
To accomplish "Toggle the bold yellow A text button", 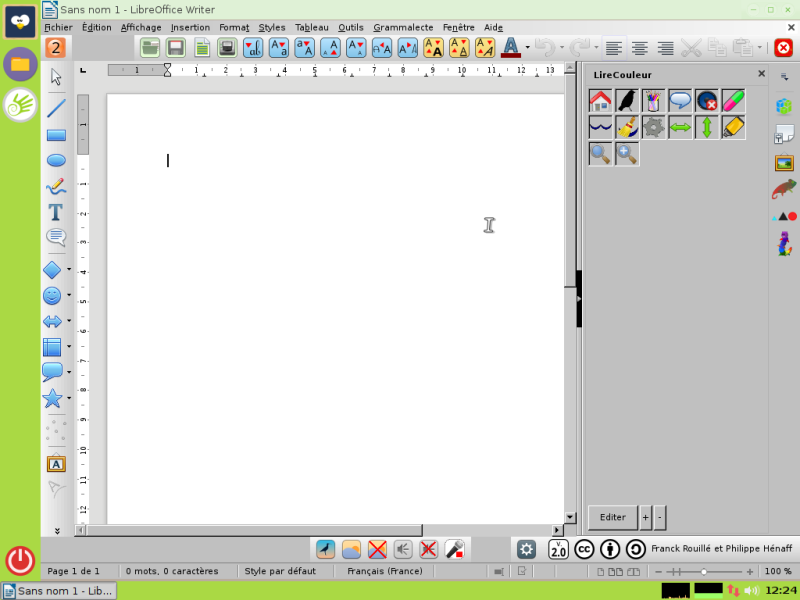I will coord(433,48).
